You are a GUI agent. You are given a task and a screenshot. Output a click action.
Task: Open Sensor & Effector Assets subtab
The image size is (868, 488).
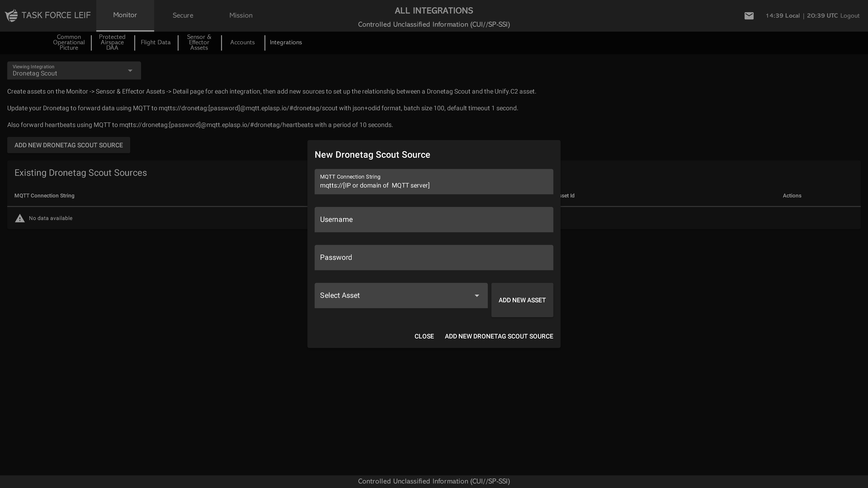(199, 42)
